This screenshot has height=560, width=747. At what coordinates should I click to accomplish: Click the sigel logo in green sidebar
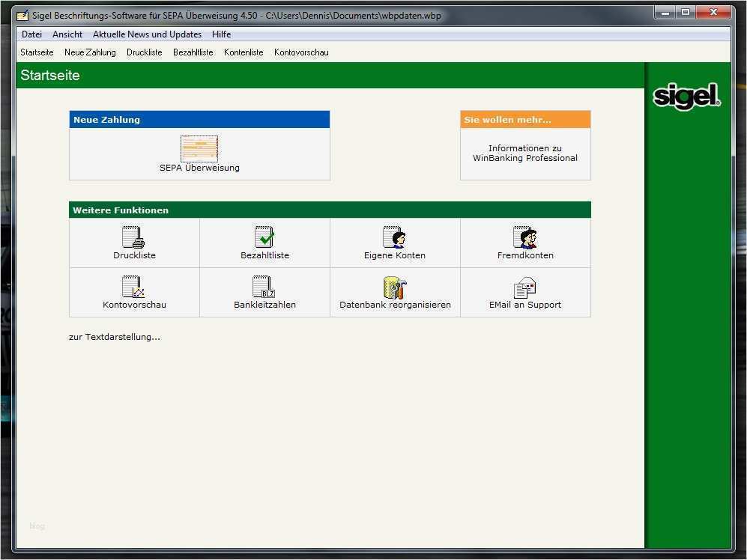[x=686, y=97]
